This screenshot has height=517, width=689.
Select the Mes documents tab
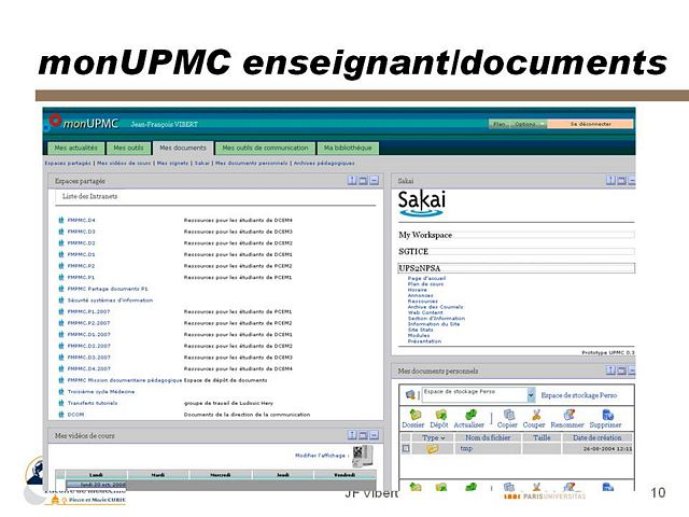[183, 148]
